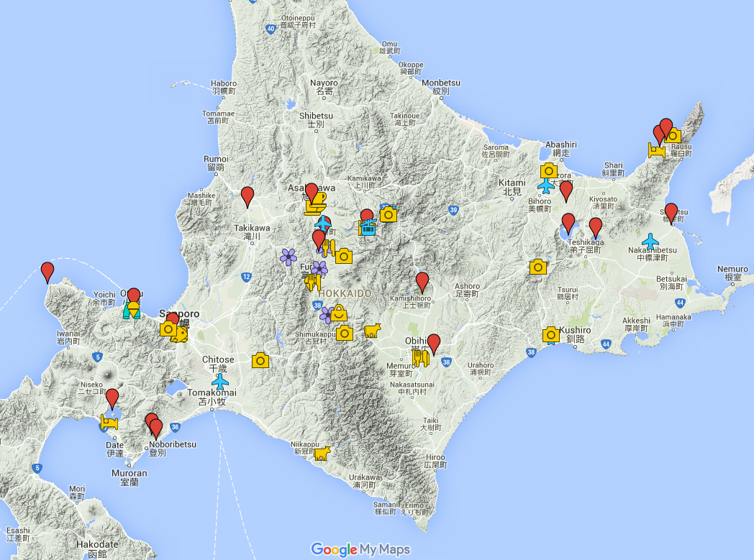The height and width of the screenshot is (560, 754).
Task: Select the shopping bag marker above Shimukappu
Action: tap(338, 313)
